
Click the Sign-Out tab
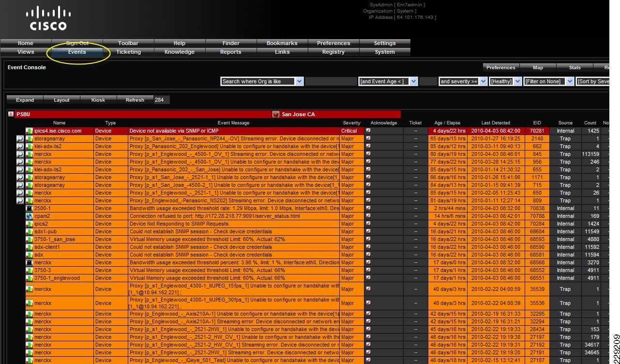77,43
